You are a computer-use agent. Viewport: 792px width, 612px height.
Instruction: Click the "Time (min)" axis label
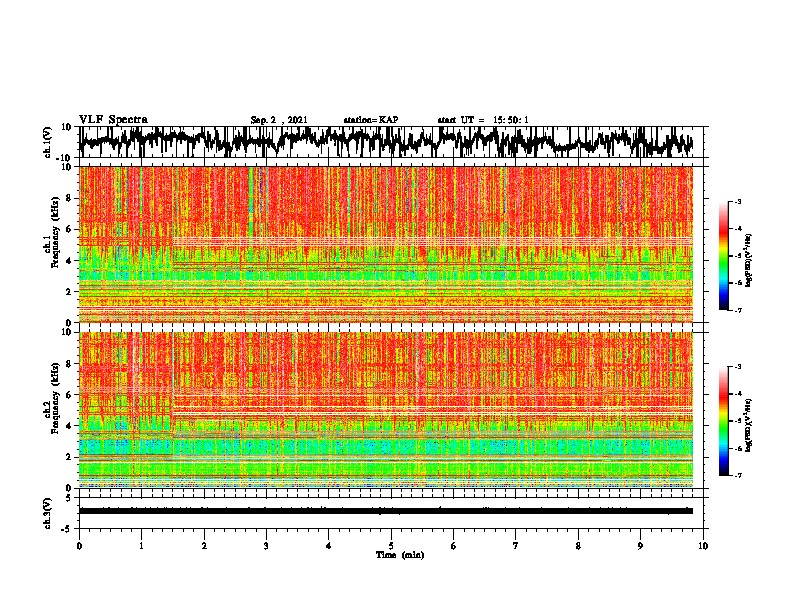pyautogui.click(x=400, y=555)
